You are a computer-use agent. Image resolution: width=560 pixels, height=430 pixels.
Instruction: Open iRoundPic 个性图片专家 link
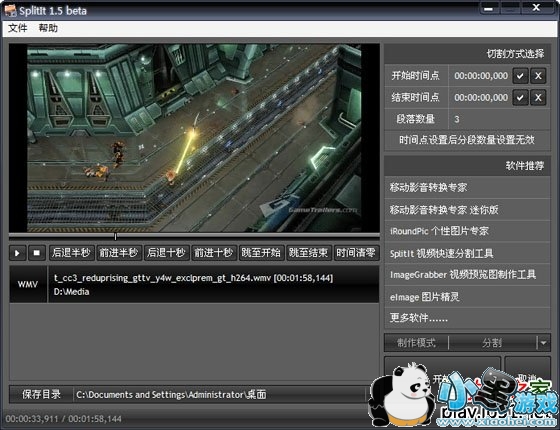tap(467, 231)
